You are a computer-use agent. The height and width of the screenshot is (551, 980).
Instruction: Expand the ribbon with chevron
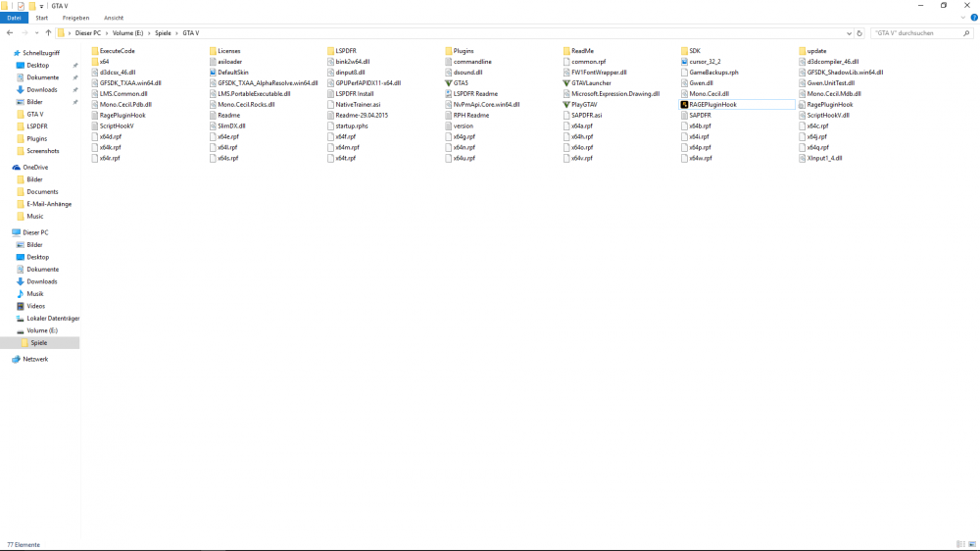point(963,18)
